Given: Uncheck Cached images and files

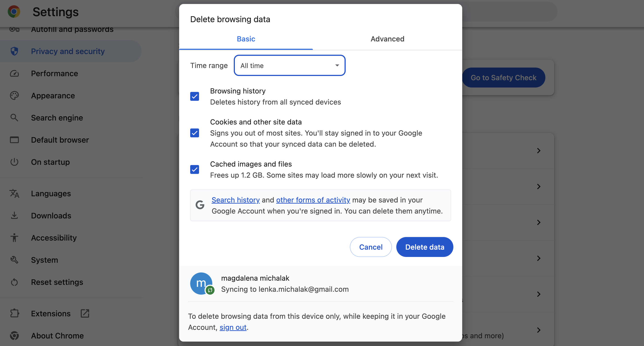Looking at the screenshot, I should [194, 169].
